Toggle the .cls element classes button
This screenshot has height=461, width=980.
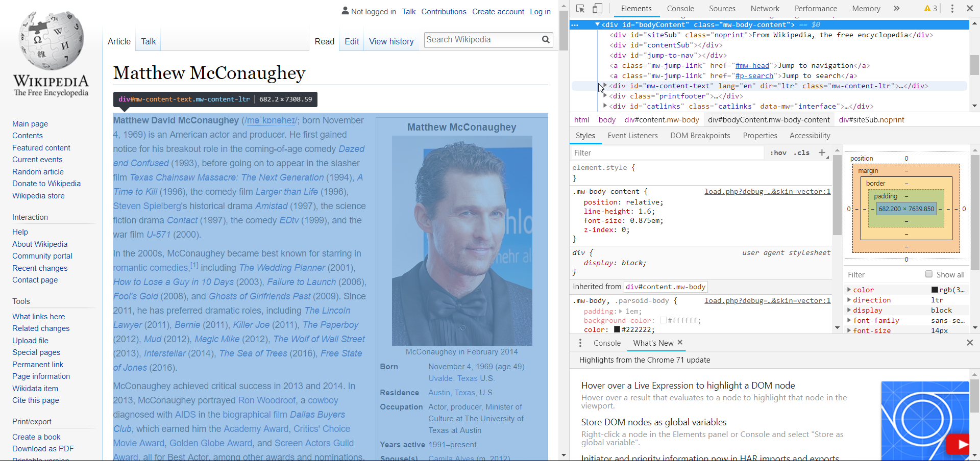coord(802,152)
